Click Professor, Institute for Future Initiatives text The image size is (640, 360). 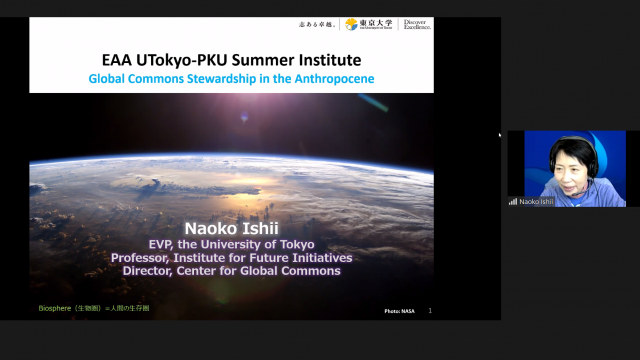[x=231, y=258]
